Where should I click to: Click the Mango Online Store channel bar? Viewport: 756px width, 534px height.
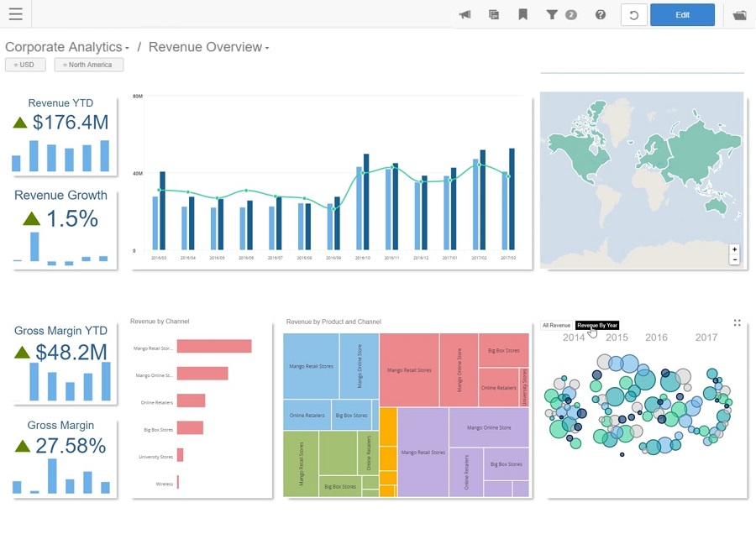coord(202,373)
